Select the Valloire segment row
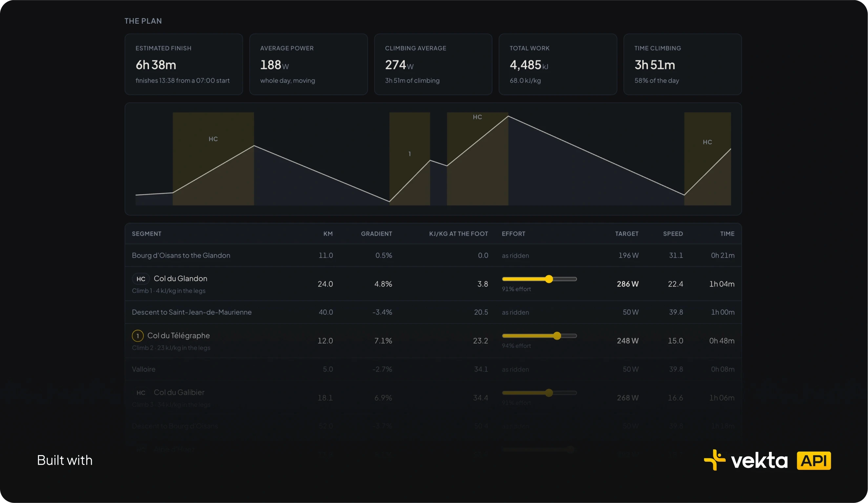Viewport: 868px width, 503px height. [x=433, y=369]
